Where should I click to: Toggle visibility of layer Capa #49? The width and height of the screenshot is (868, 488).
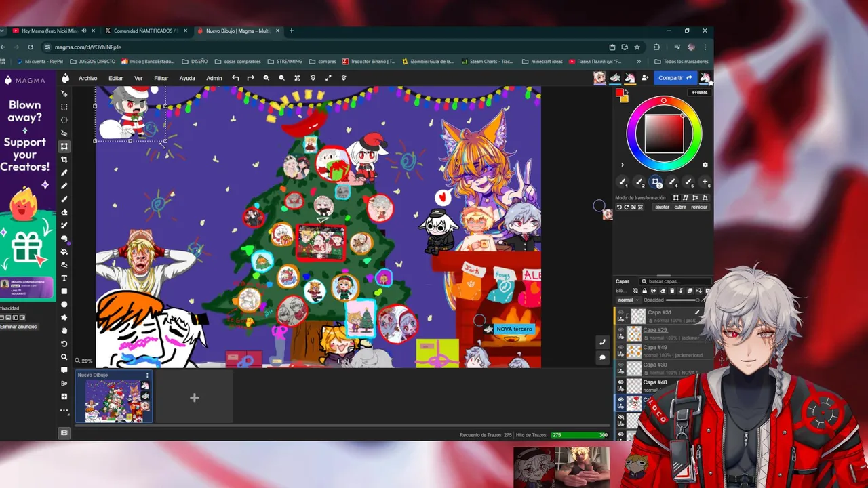coord(620,347)
